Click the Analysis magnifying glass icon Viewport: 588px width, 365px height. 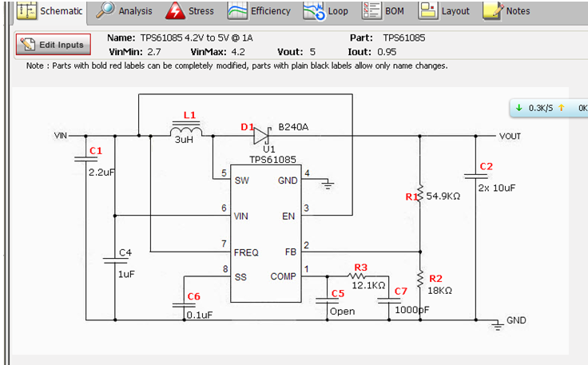pyautogui.click(x=105, y=10)
